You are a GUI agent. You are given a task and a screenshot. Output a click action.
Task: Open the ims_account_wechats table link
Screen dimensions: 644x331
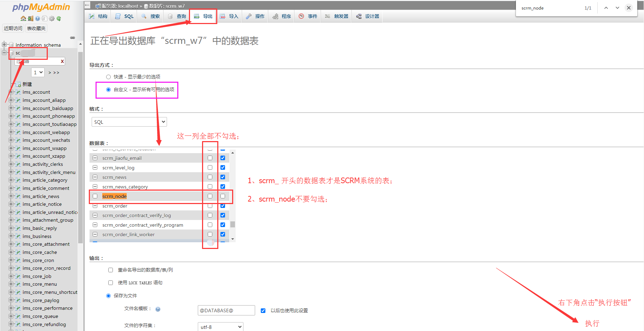click(x=46, y=140)
